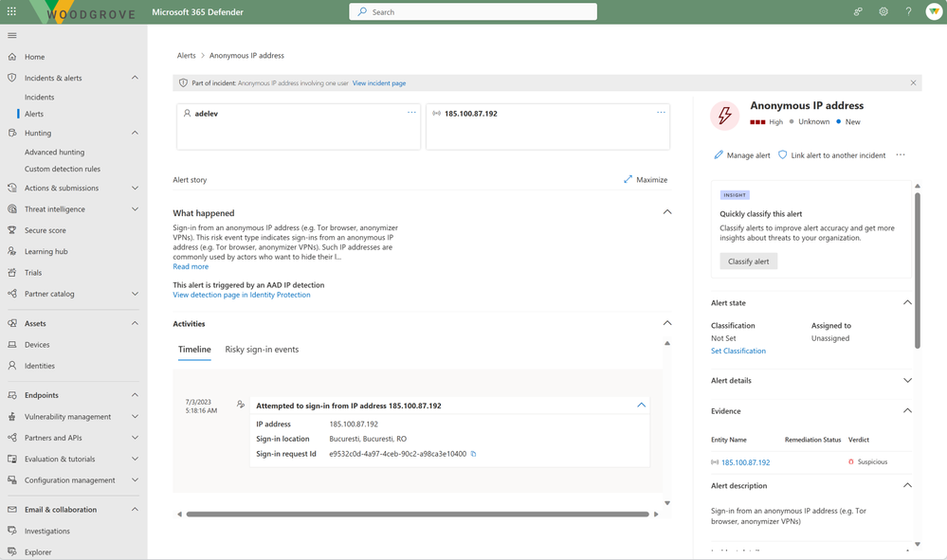
Task: Collapse the Alert state section
Action: click(907, 302)
